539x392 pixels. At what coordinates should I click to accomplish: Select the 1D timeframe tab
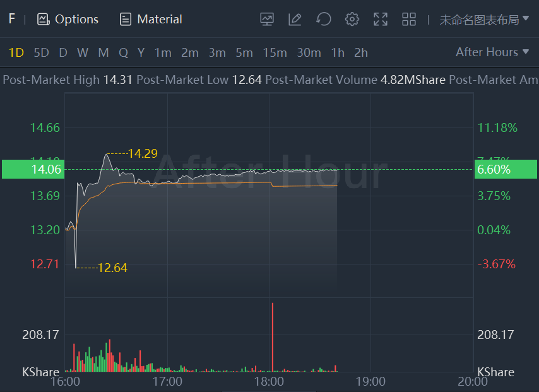point(16,53)
